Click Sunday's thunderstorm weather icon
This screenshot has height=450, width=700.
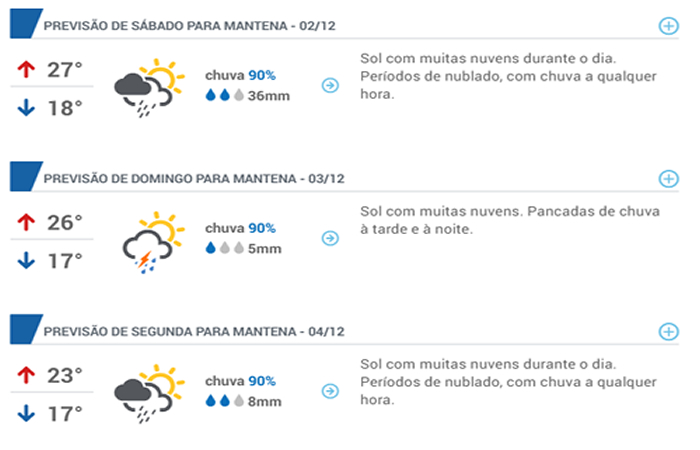[x=153, y=242]
